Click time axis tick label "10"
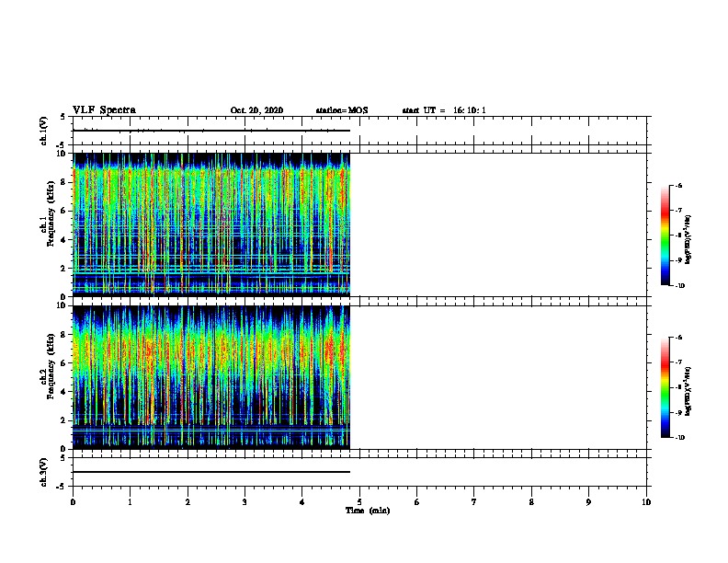Screen dimensions: 728x563 tap(646, 502)
